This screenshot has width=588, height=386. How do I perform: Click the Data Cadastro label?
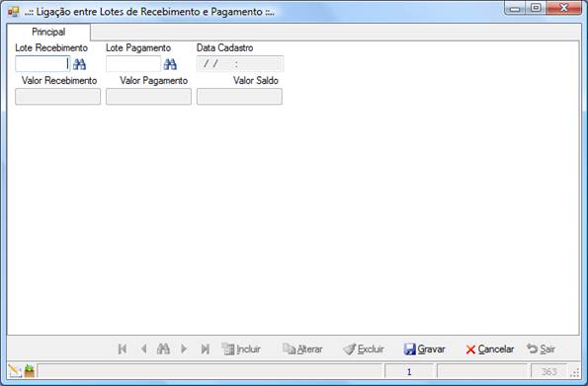pyautogui.click(x=224, y=48)
